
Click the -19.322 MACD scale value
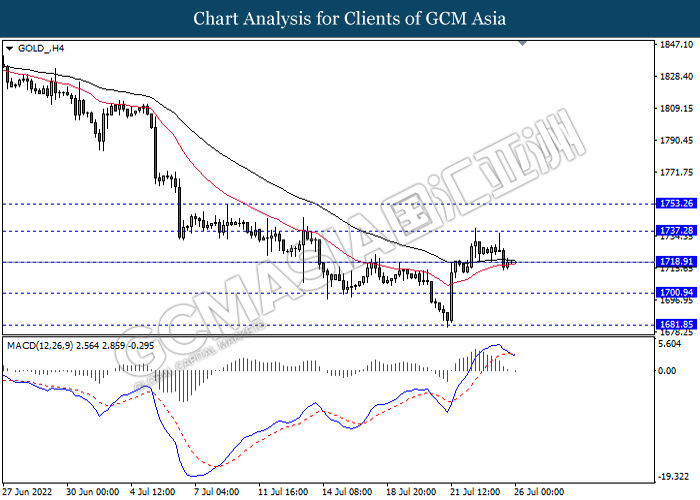pos(673,477)
